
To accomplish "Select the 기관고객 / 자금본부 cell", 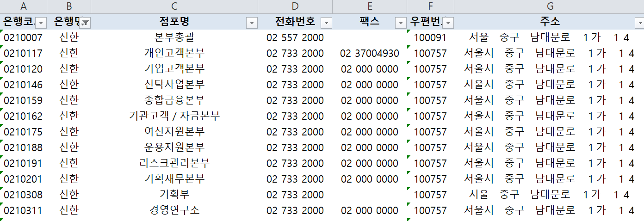I will [174, 116].
